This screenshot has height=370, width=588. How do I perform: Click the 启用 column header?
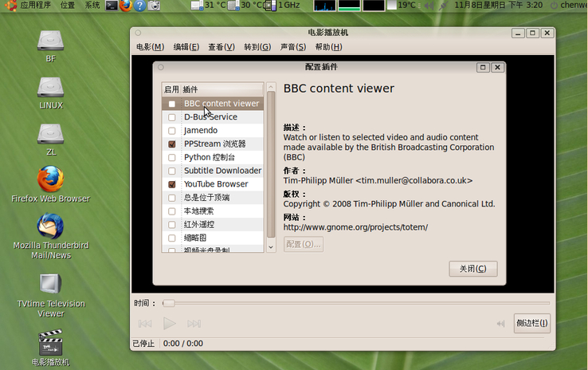pos(171,89)
